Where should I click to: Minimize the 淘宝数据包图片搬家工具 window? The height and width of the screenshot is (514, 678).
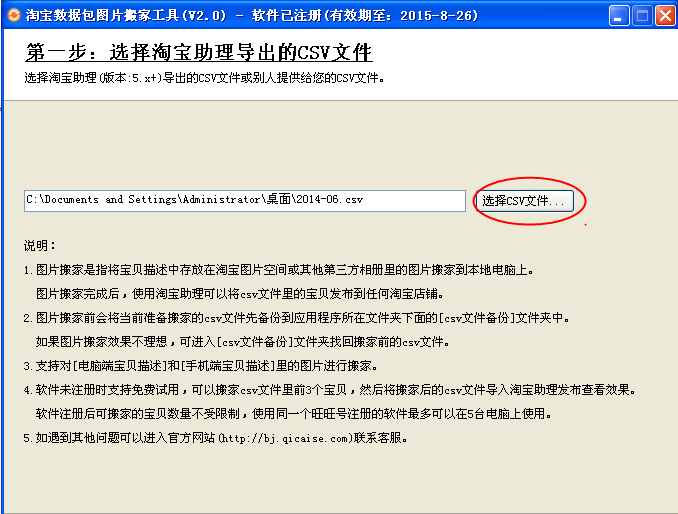pos(619,16)
